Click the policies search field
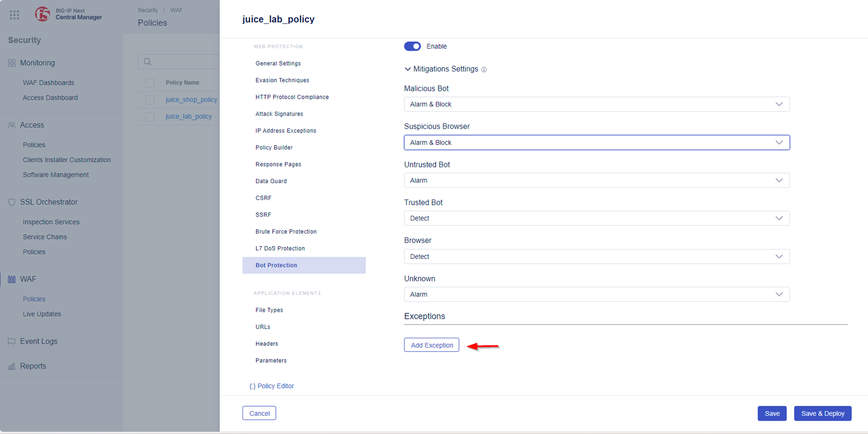The image size is (868, 434). pos(179,62)
